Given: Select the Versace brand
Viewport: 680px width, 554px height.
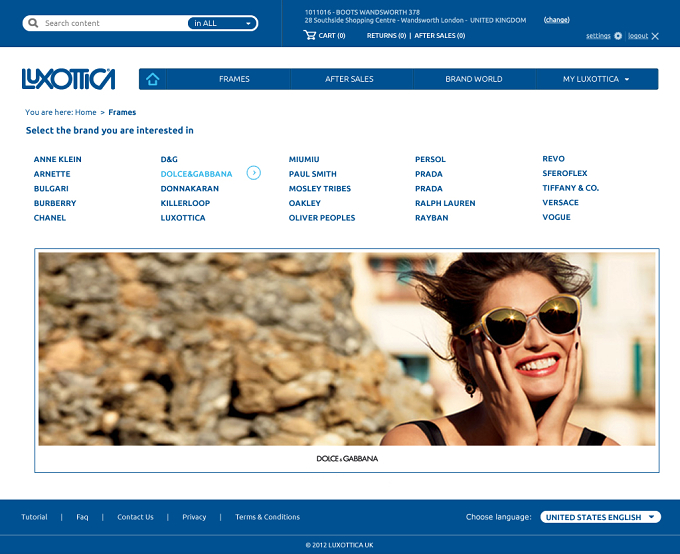Looking at the screenshot, I should [x=560, y=203].
